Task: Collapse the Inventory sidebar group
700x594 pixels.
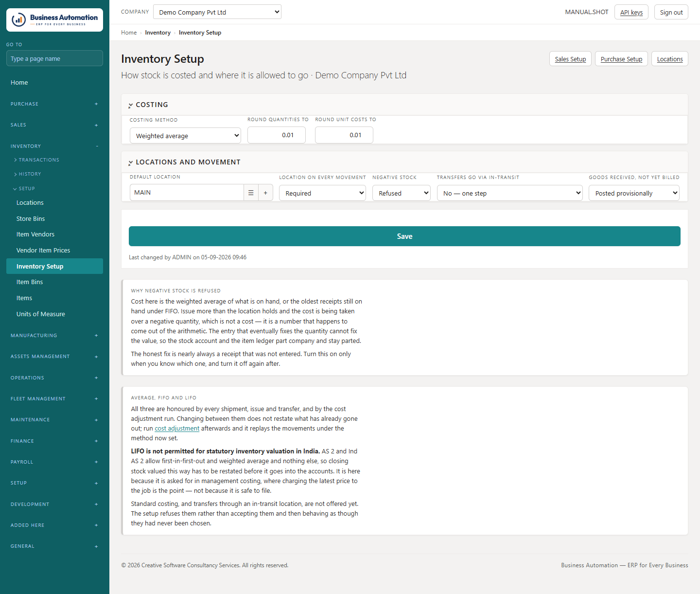Action: [x=54, y=146]
